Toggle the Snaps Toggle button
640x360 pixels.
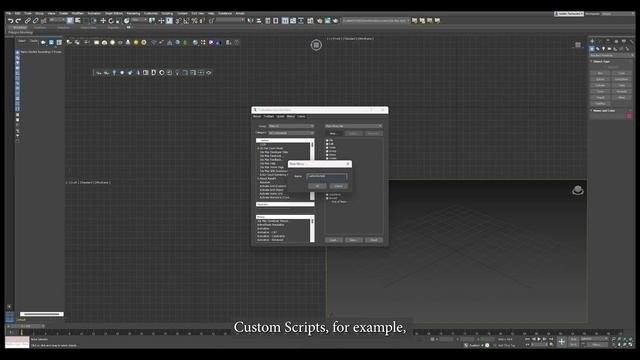click(x=178, y=20)
